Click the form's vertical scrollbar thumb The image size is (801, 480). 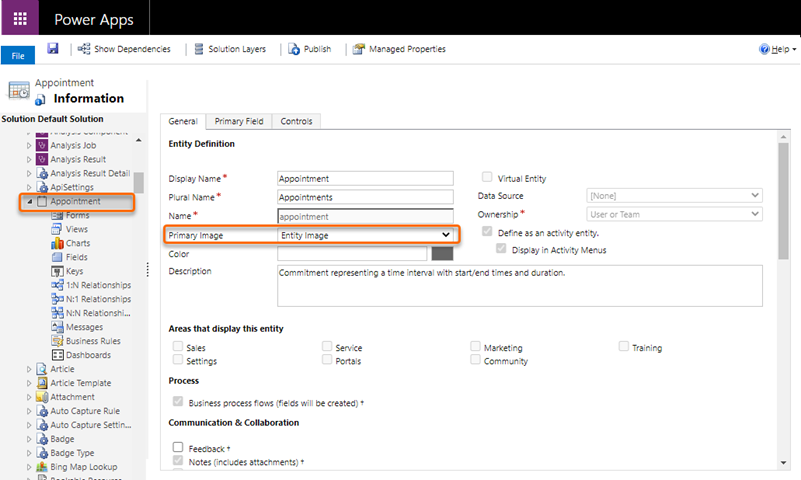(783, 201)
